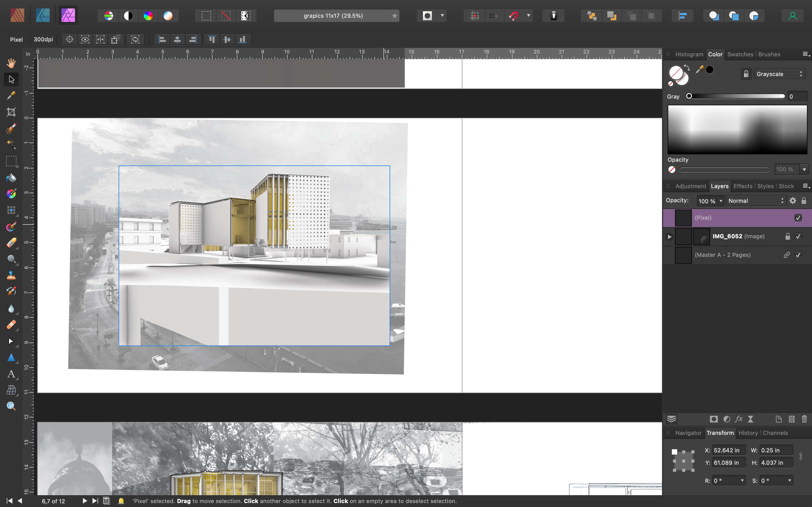
Task: Switch to Designer Persona icon
Action: point(43,15)
